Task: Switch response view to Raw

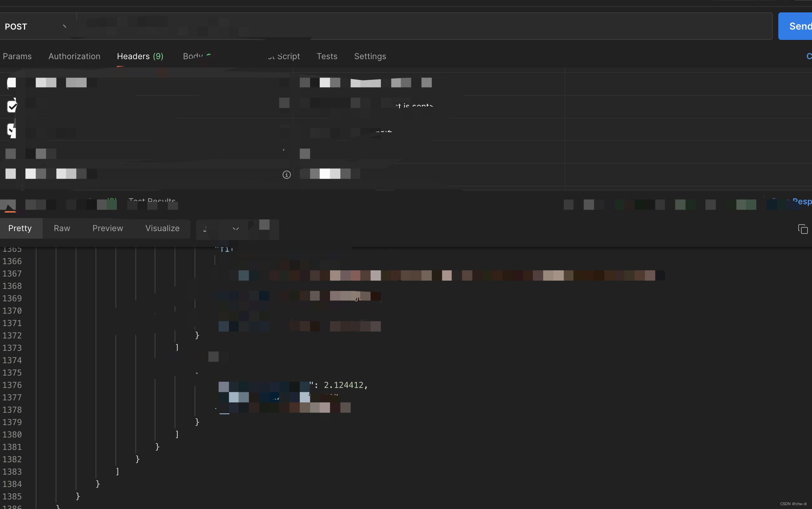Action: point(62,228)
